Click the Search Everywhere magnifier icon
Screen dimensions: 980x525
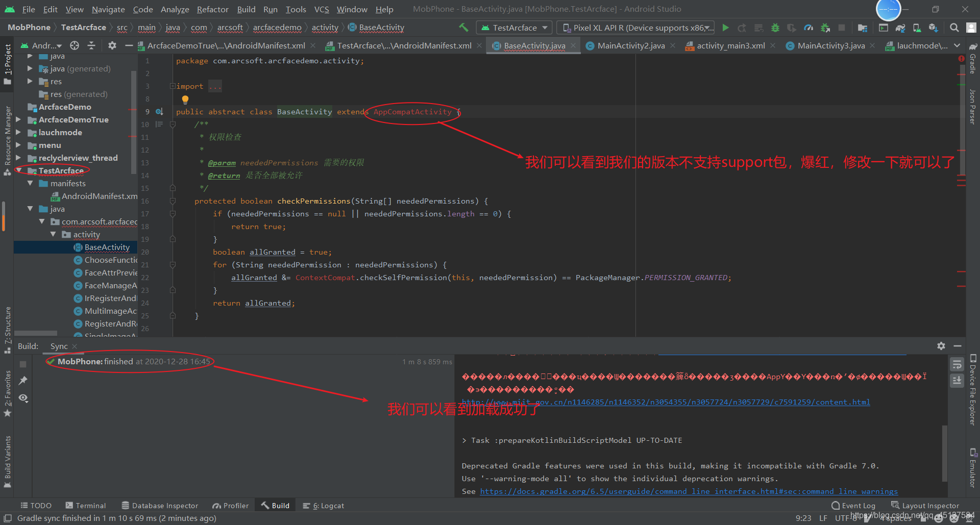[954, 28]
